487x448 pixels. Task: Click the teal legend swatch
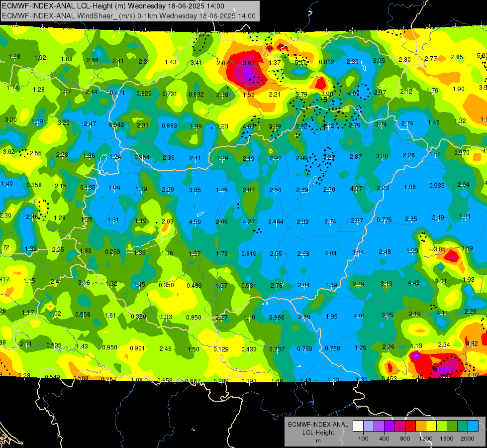coord(463,426)
